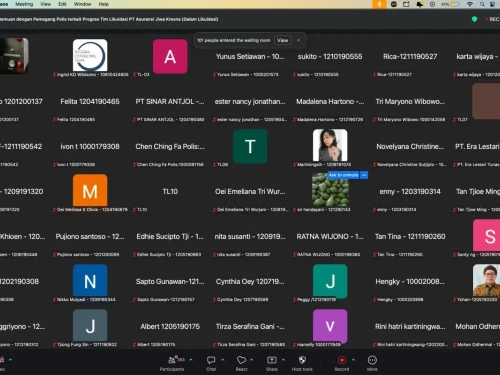The height and width of the screenshot is (375, 500).
Task: Dismiss the waiting room notification
Action: [298, 40]
